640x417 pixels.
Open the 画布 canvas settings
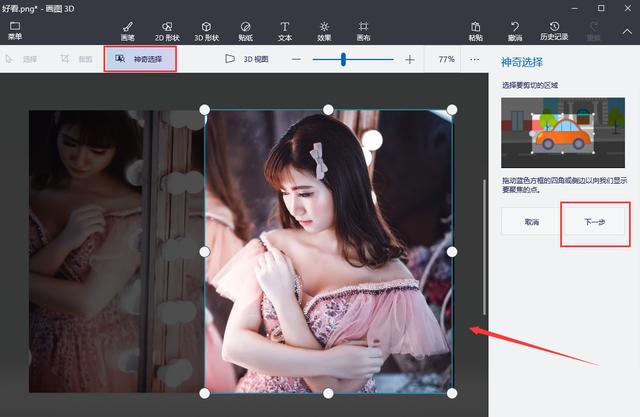[363, 30]
